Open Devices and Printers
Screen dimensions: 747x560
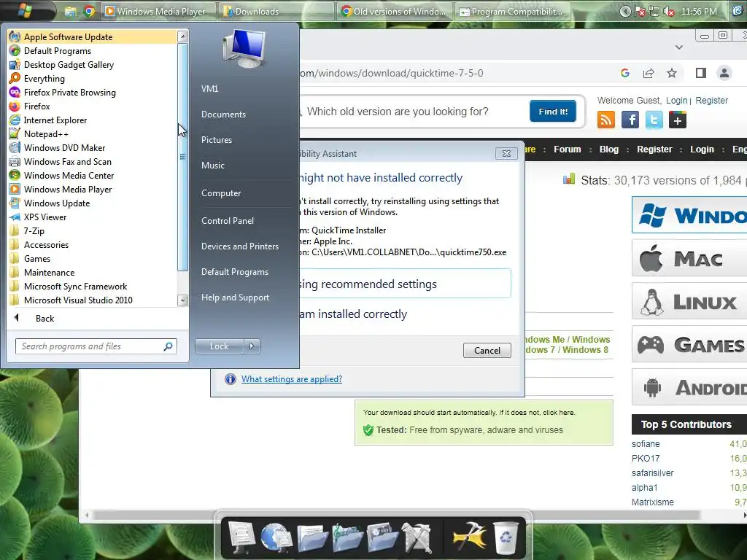coord(239,246)
